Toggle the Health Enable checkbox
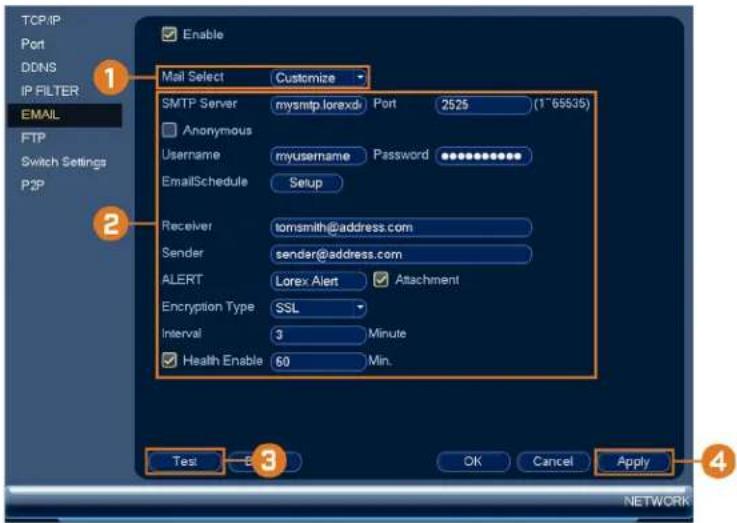Image resolution: width=737 pixels, height=523 pixels. tap(169, 360)
